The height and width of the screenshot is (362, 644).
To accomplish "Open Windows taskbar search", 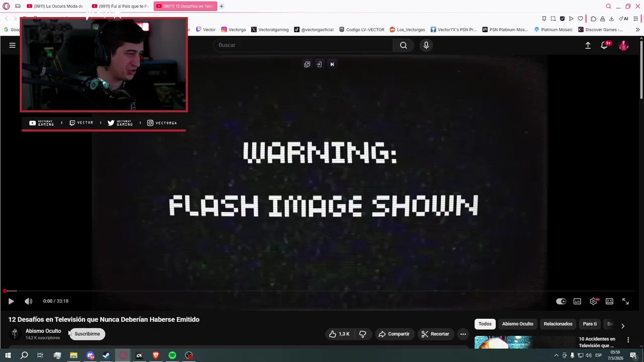I will [x=24, y=355].
